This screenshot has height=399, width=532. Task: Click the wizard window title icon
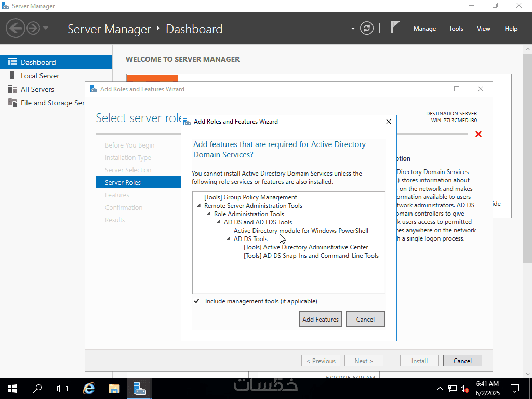94,89
